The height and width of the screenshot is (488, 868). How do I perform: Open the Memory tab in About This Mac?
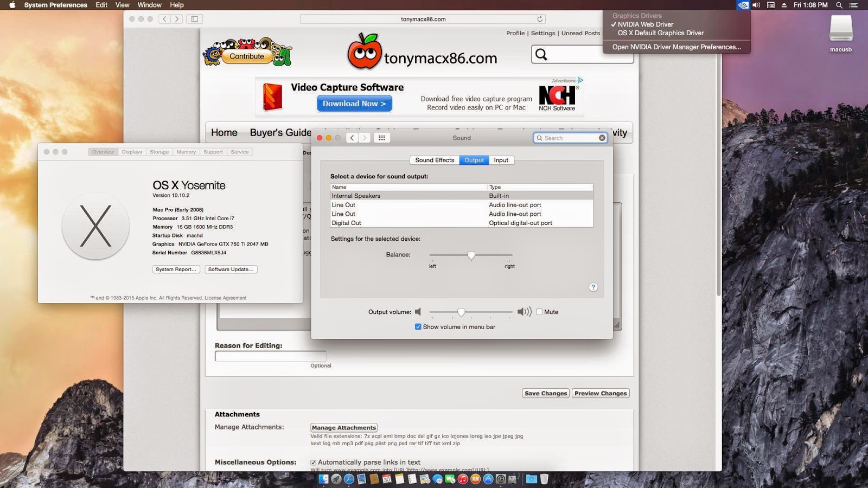pyautogui.click(x=186, y=152)
